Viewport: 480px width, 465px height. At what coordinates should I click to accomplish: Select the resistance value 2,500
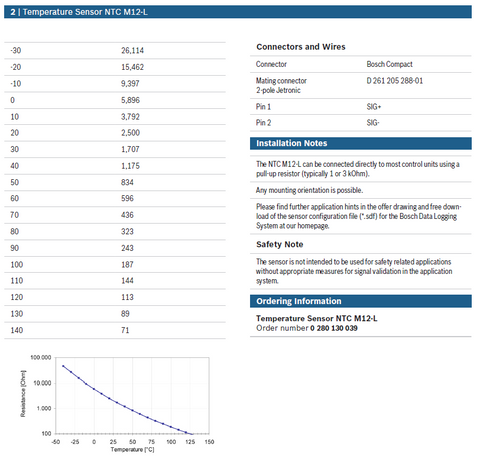click(x=130, y=133)
